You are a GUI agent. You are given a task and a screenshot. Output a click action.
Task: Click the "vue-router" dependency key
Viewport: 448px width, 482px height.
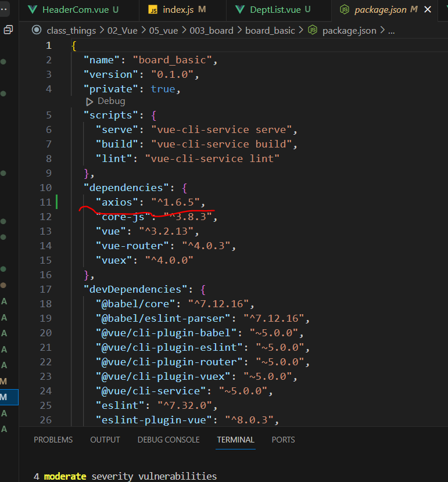coord(132,246)
